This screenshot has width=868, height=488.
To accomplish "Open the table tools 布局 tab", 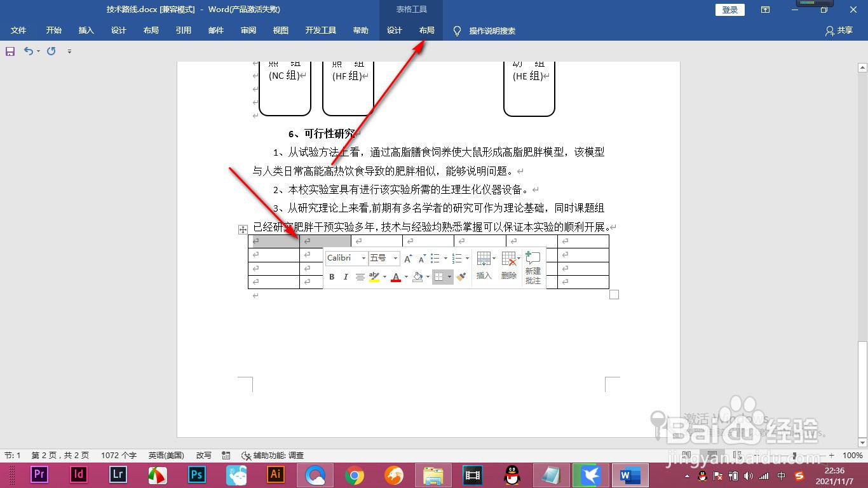I will [x=427, y=30].
